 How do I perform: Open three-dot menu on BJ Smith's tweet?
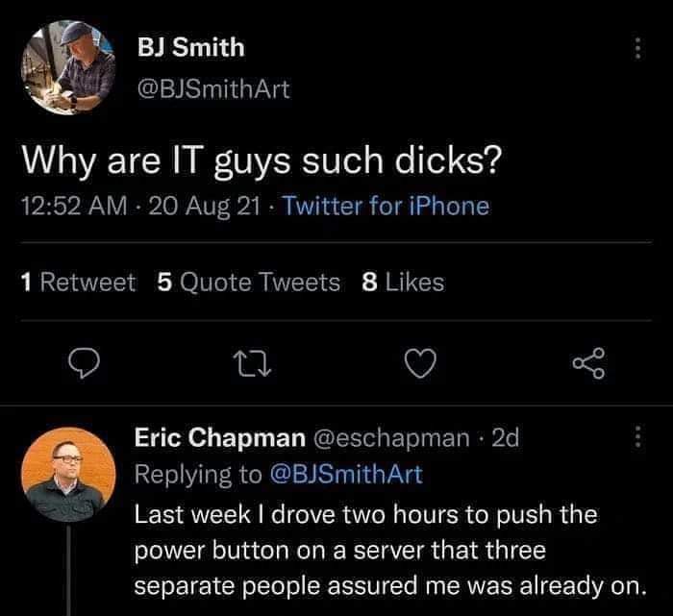637,48
